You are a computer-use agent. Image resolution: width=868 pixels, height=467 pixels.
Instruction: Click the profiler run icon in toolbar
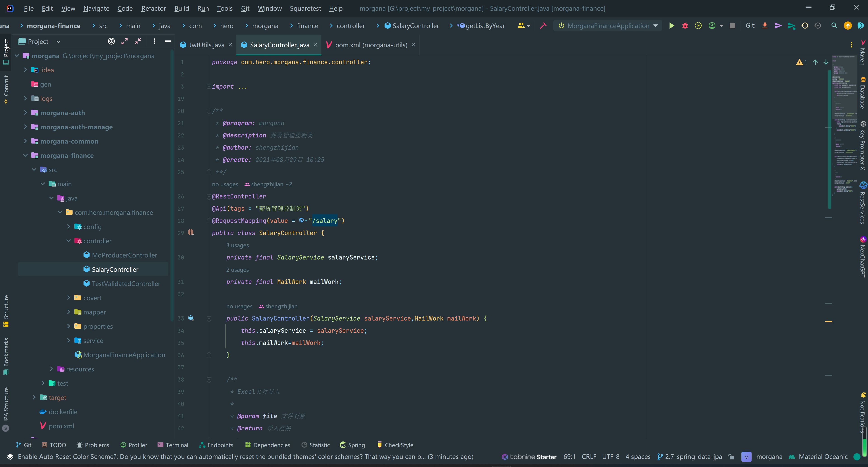(712, 26)
